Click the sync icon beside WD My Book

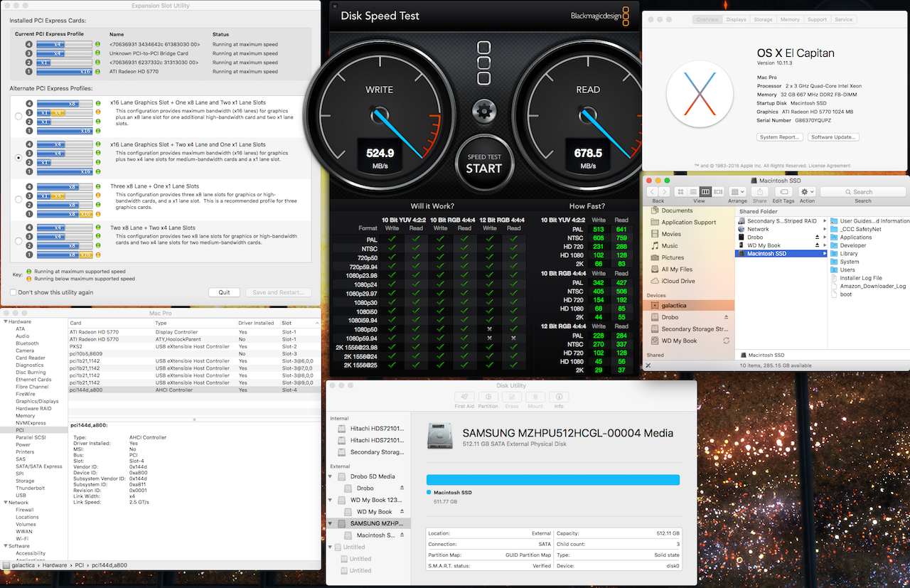pyautogui.click(x=726, y=341)
